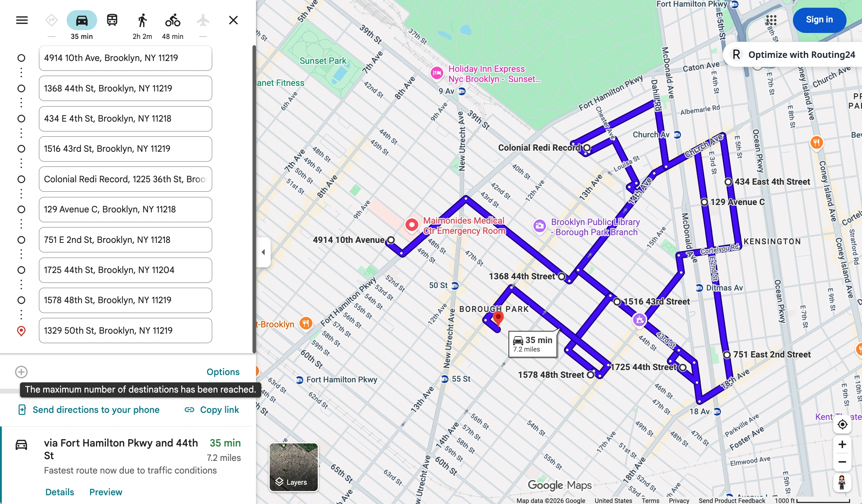Switch to Walking travel mode
This screenshot has height=504, width=862.
142,20
